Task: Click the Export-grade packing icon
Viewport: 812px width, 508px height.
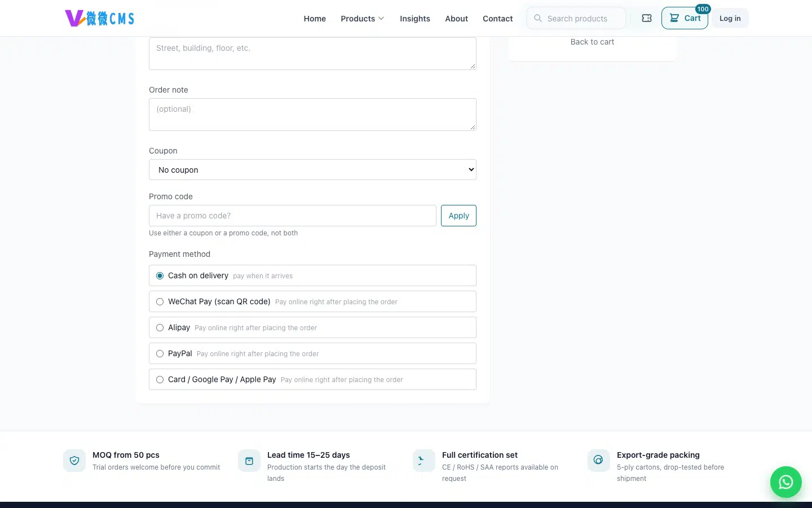Action: [599, 461]
